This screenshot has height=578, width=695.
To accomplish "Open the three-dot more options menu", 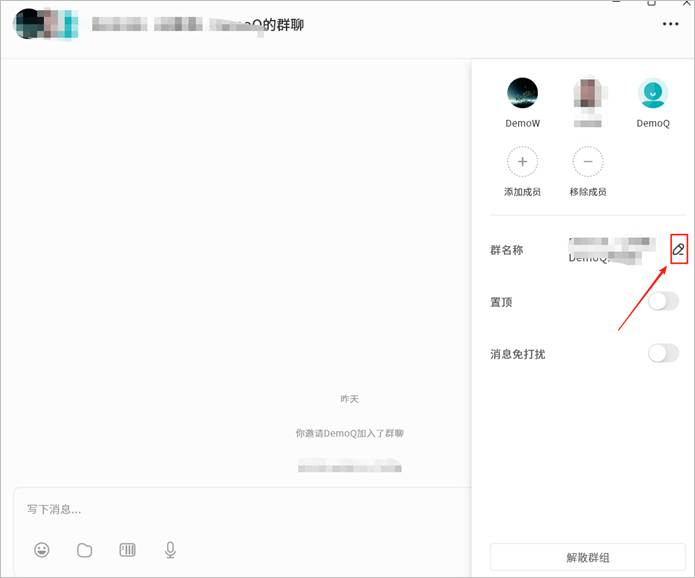I will point(670,25).
